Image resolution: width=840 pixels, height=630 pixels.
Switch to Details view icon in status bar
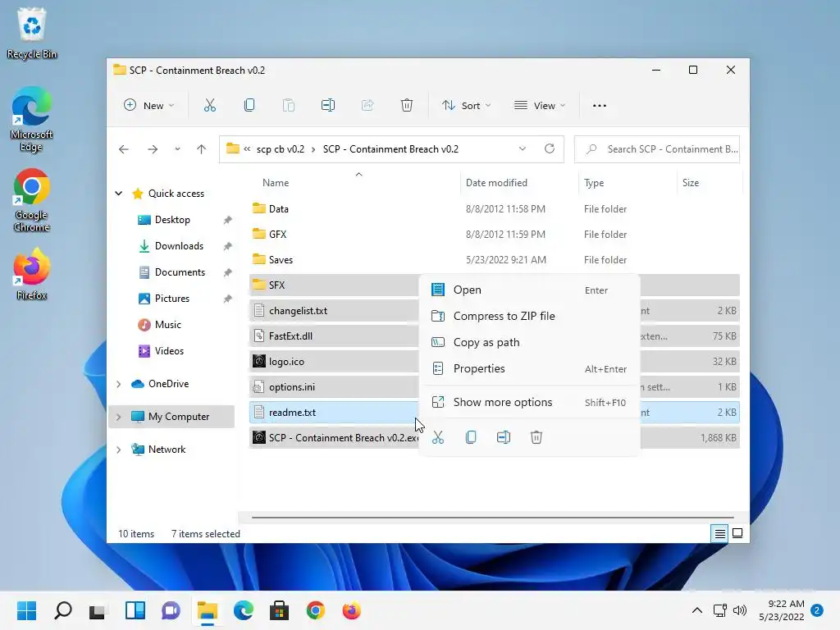point(719,533)
